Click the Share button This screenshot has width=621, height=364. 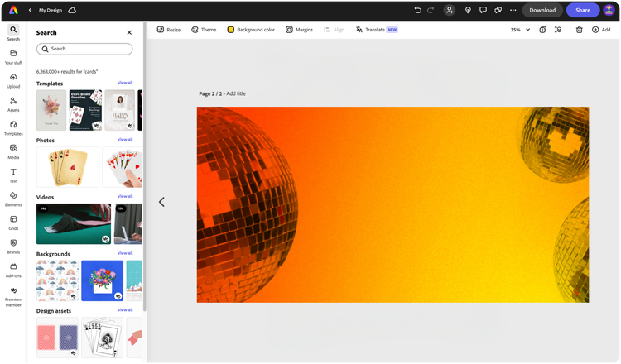coord(583,10)
